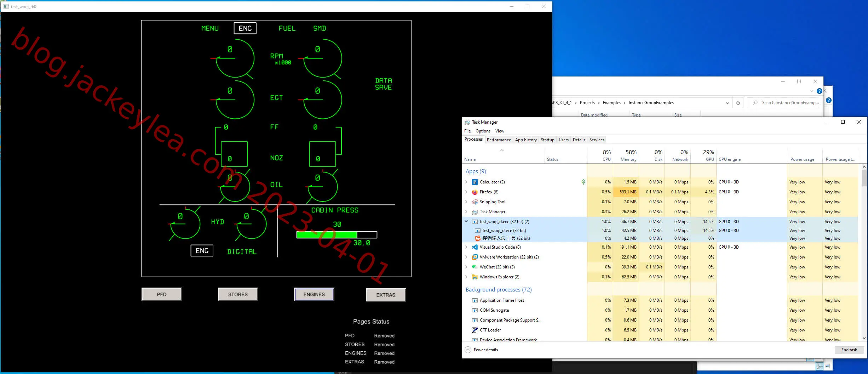The width and height of the screenshot is (868, 374).
Task: Open the Explorer address bar history dropdown
Action: (x=728, y=103)
